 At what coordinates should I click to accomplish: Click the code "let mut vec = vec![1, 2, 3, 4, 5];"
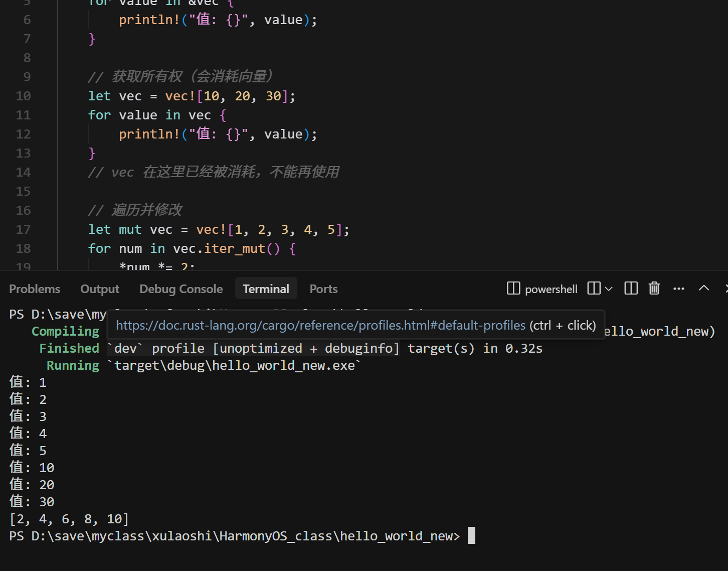(x=219, y=230)
